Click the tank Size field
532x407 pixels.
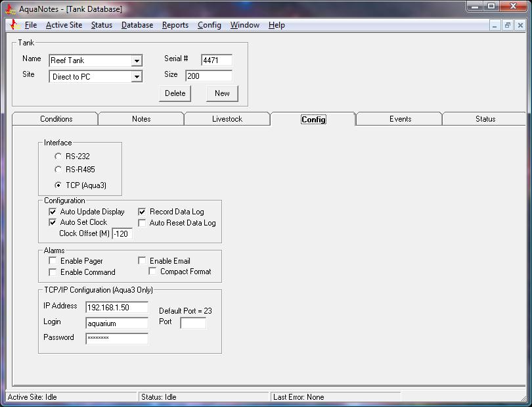[209, 76]
